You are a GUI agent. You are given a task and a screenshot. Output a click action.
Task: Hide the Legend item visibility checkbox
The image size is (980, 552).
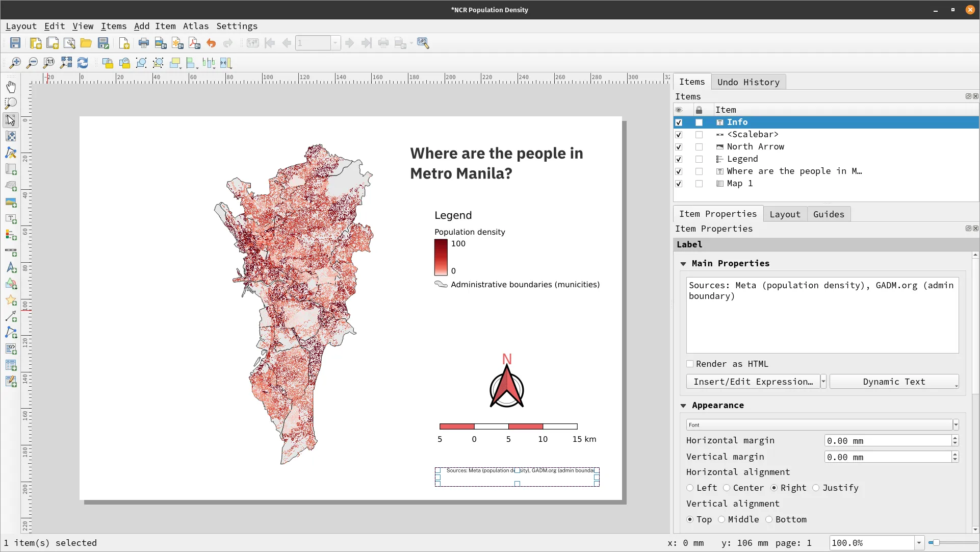pyautogui.click(x=679, y=159)
